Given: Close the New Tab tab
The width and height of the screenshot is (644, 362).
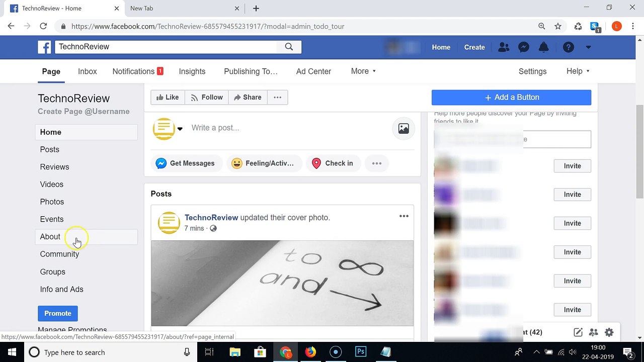Looking at the screenshot, I should [x=237, y=8].
